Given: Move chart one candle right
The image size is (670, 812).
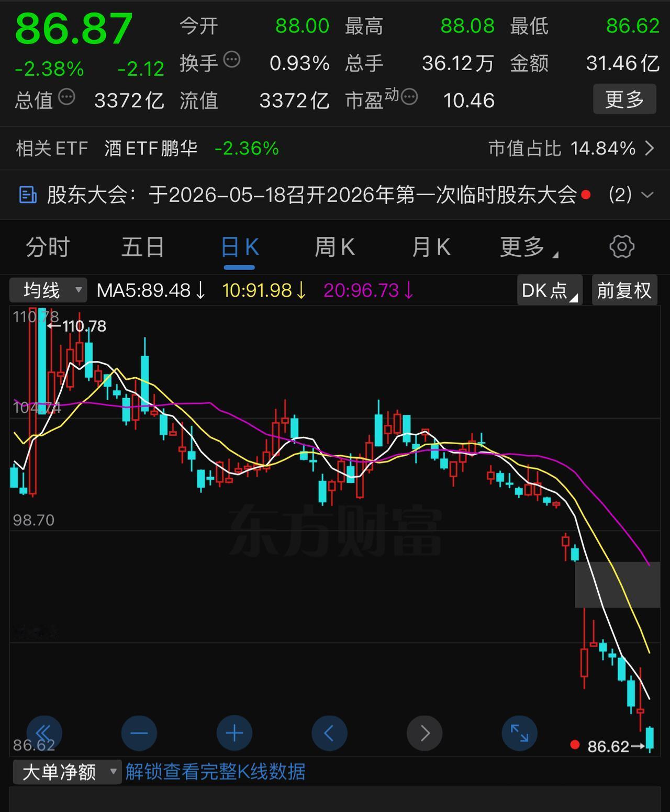Looking at the screenshot, I should (x=425, y=733).
